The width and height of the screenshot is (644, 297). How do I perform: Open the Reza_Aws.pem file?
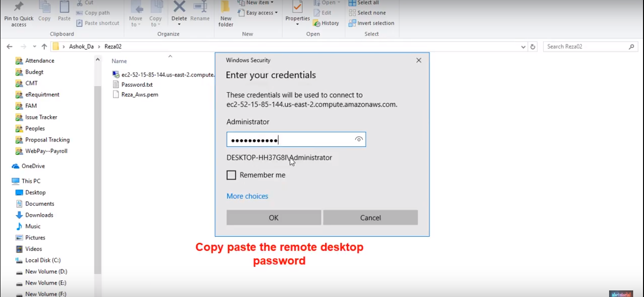[140, 95]
